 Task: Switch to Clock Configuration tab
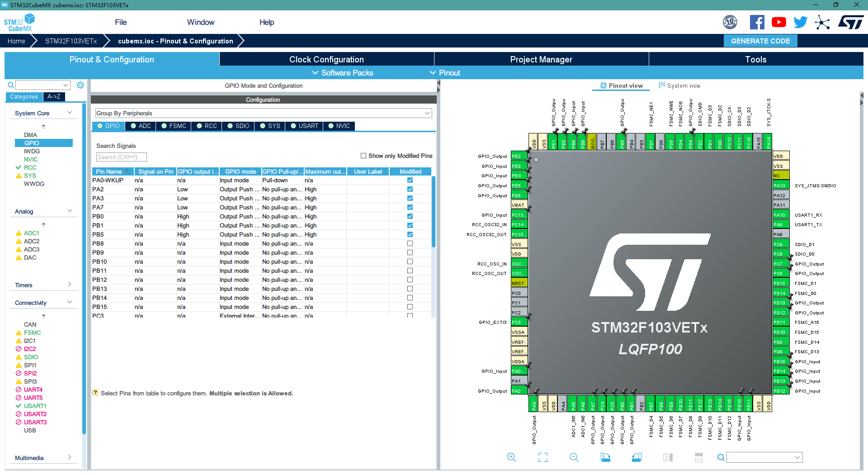pos(326,59)
